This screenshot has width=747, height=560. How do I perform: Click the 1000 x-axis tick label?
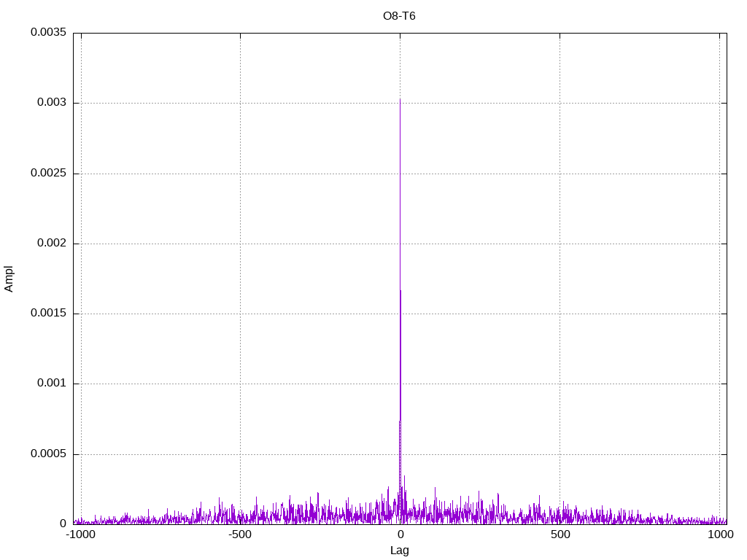pos(720,534)
